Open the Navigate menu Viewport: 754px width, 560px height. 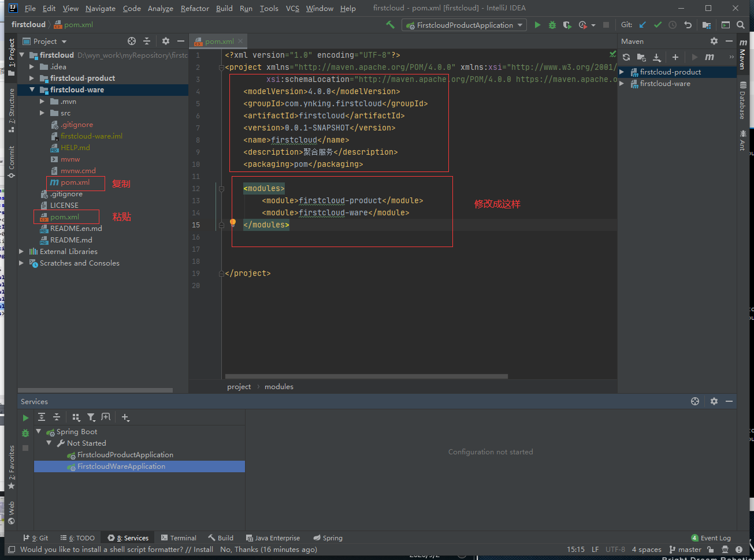point(101,8)
